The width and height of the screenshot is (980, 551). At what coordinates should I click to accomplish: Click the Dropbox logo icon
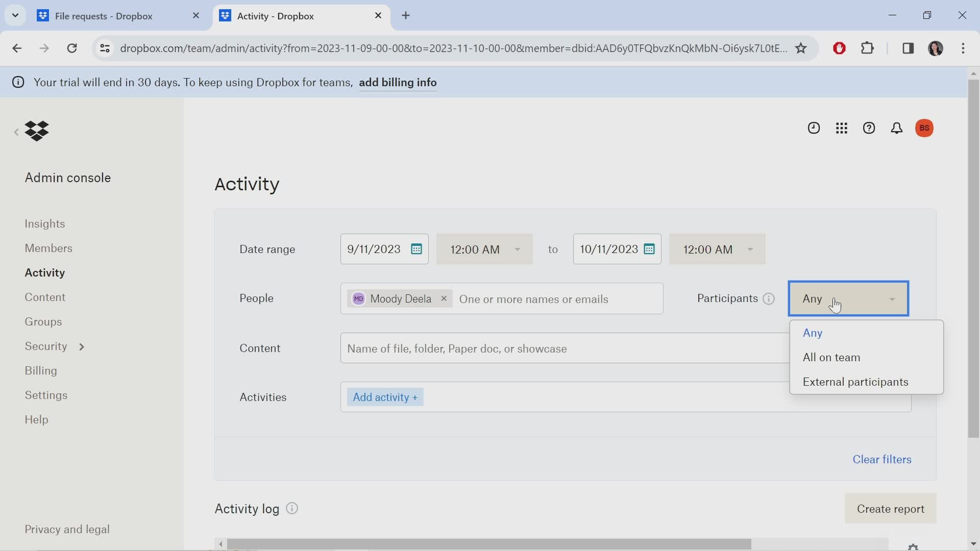pyautogui.click(x=37, y=131)
